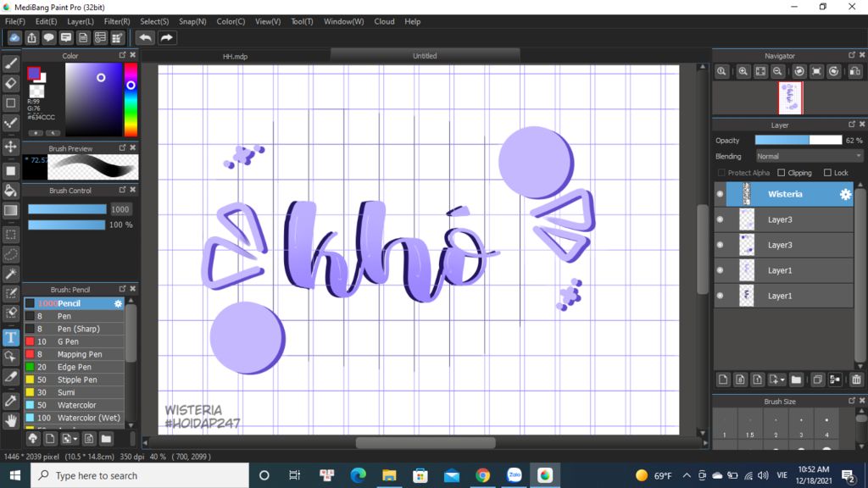868x488 pixels.
Task: Click the brush size value field
Action: [120, 209]
